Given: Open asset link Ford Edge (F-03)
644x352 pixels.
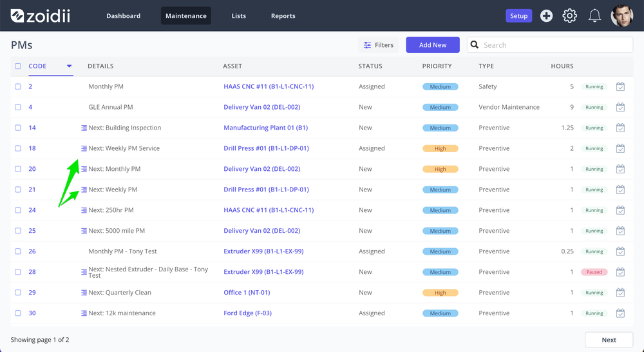Looking at the screenshot, I should pyautogui.click(x=248, y=313).
